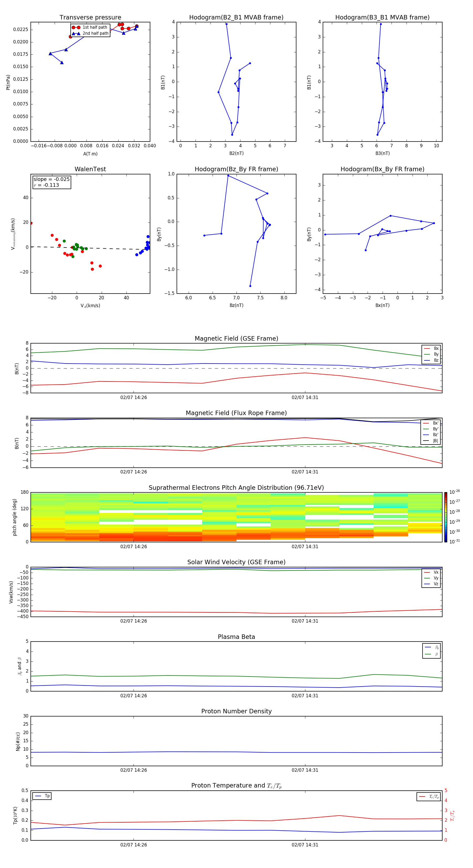
Task: Click the |B| legend entry in Flux Rope plot
Action: point(431,441)
